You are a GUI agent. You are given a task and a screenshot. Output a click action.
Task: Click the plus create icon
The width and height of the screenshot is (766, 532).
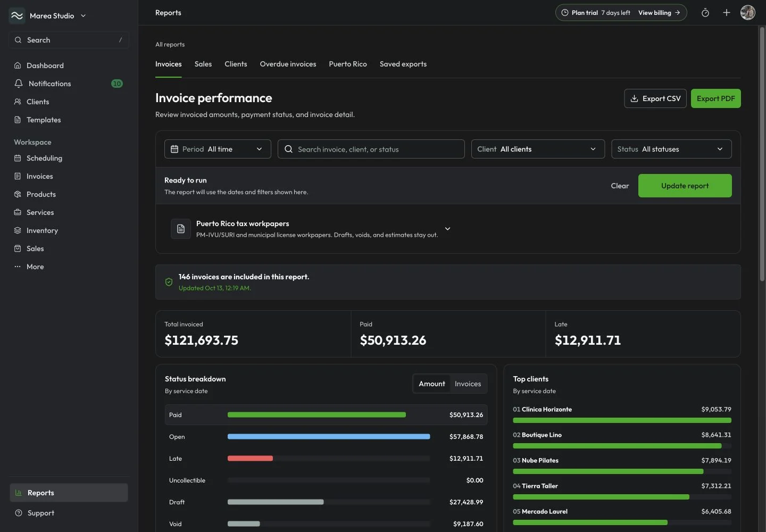[x=727, y=13]
